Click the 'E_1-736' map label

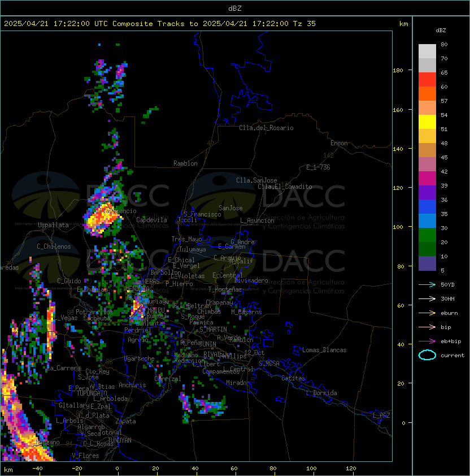click(x=318, y=167)
